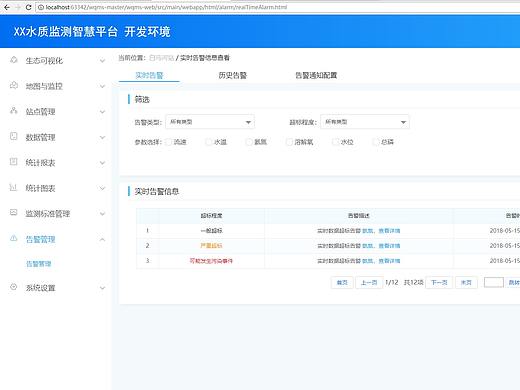
Task: Click the 下一页 pagination button
Action: [439, 283]
